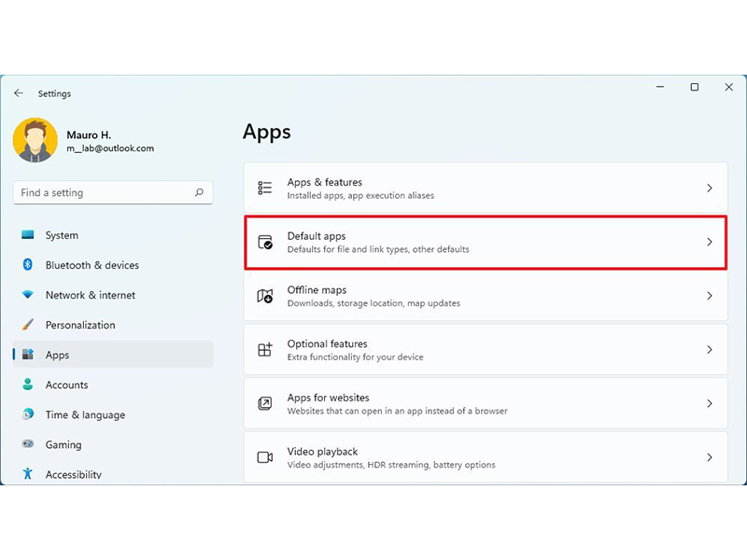
Task: Click 'Installed apps, app execution aliases' text
Action: (360, 196)
